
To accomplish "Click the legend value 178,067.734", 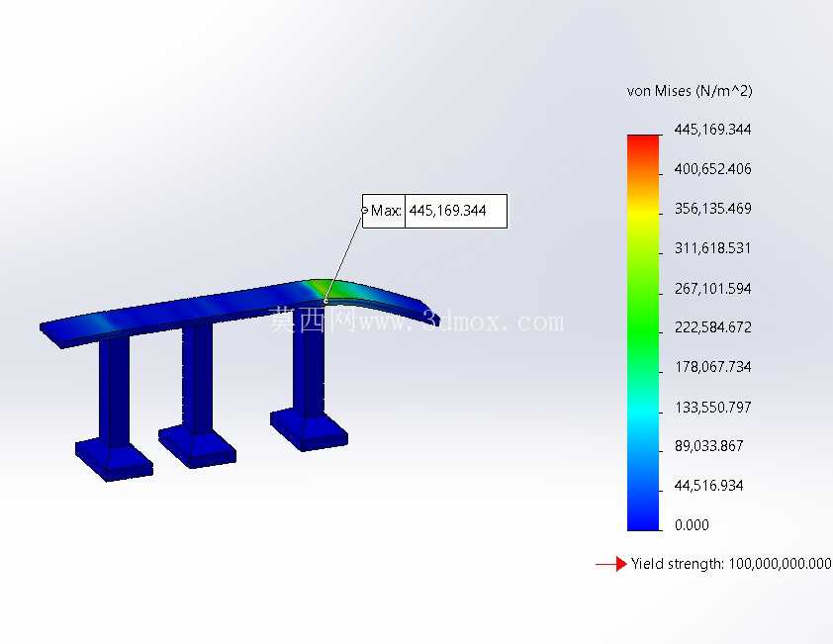I will coord(712,367).
